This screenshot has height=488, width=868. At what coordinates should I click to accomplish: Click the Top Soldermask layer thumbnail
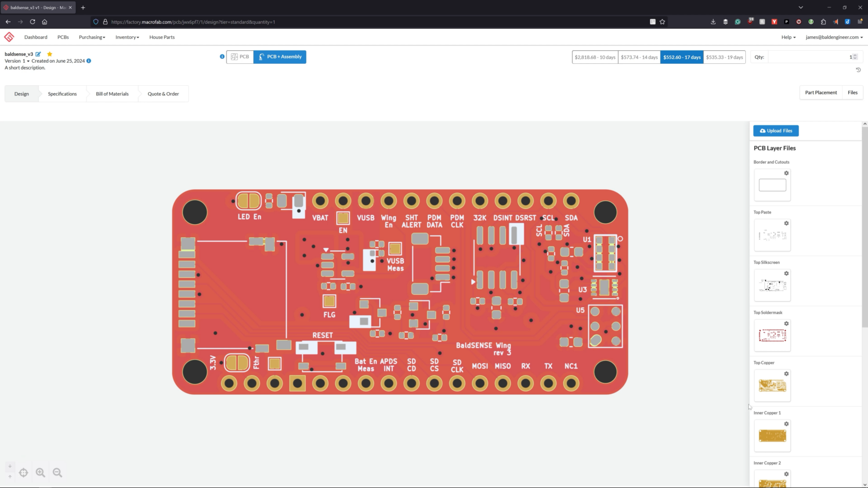pyautogui.click(x=772, y=335)
